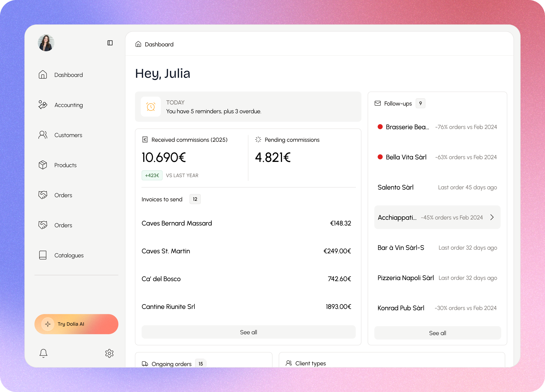The height and width of the screenshot is (392, 545).
Task: Navigate to Products page
Action: click(x=65, y=165)
